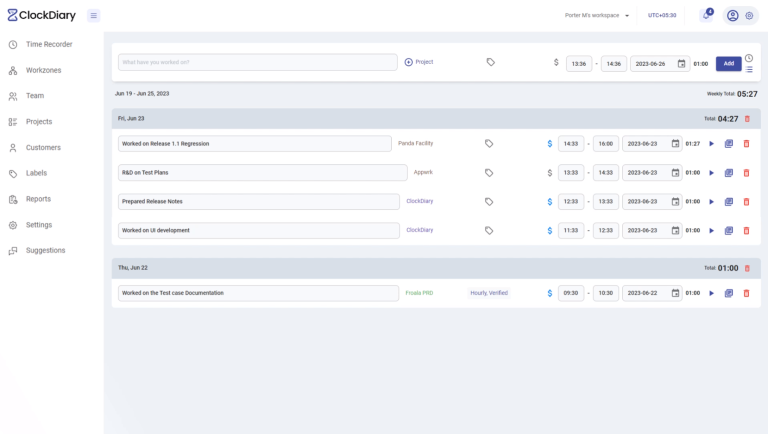Toggle billable for Release 1.1 Regression entry
Viewport: 768px width, 434px height.
tap(550, 144)
